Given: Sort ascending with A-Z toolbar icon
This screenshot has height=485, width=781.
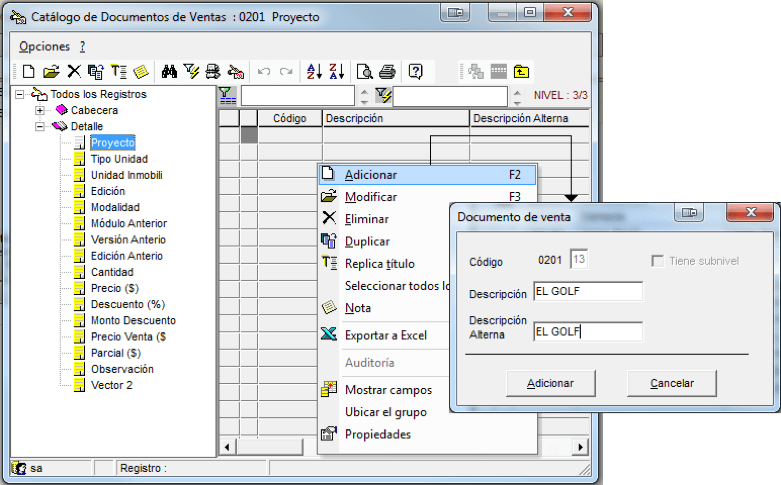Looking at the screenshot, I should [314, 72].
